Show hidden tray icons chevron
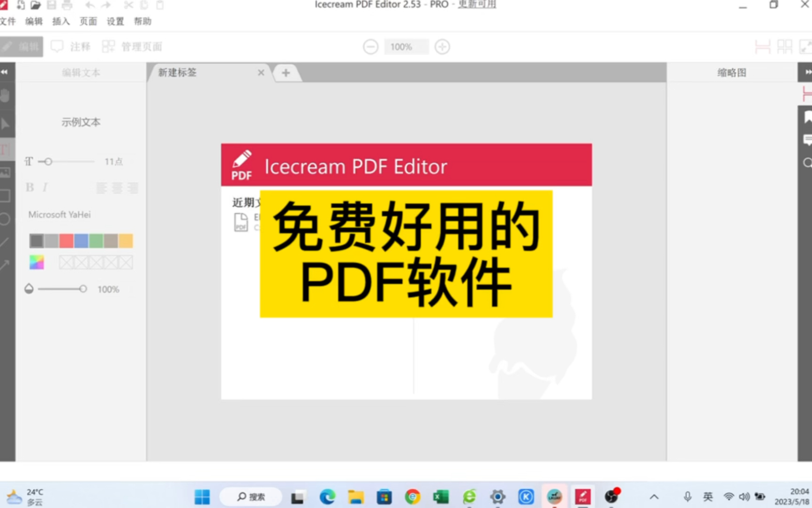This screenshot has height=508, width=812. click(654, 497)
